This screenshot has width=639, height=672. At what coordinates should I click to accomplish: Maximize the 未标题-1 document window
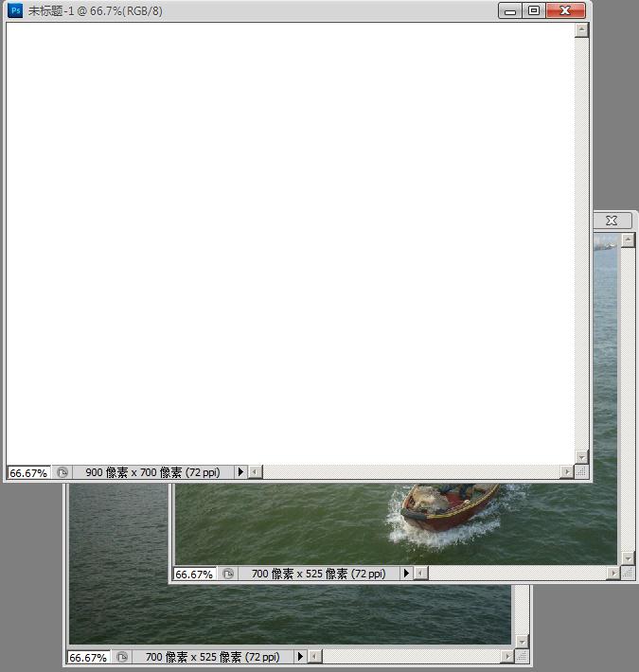click(534, 10)
